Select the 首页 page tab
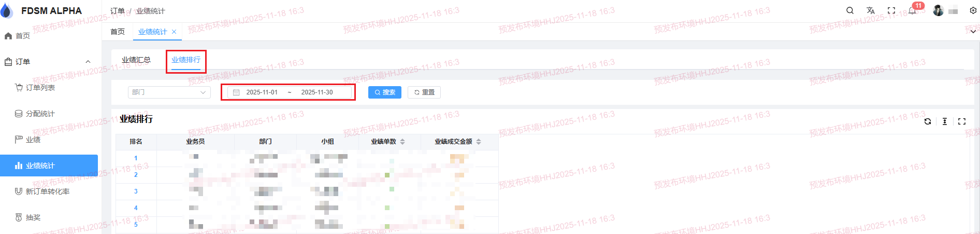Screen dimensions: 980x234 click(118, 32)
